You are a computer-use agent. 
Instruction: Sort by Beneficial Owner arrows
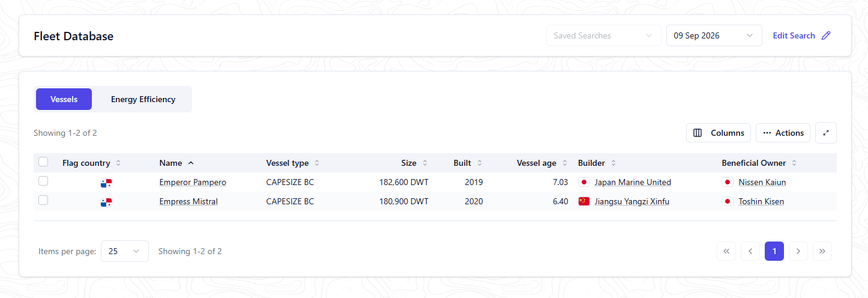coord(794,163)
